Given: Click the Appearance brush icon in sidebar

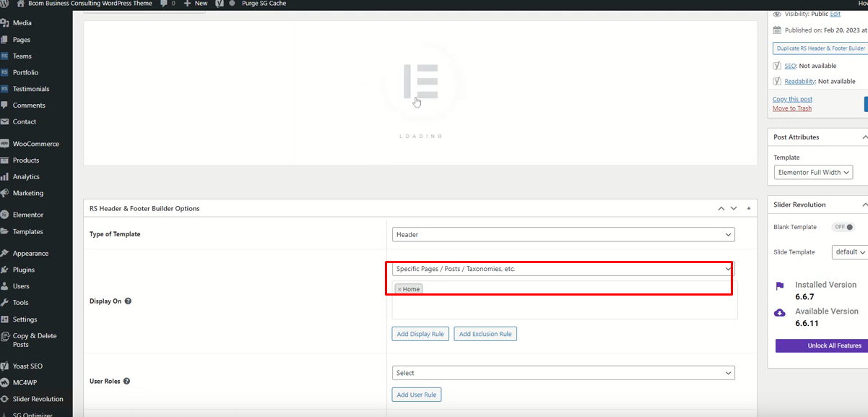Looking at the screenshot, I should point(5,254).
